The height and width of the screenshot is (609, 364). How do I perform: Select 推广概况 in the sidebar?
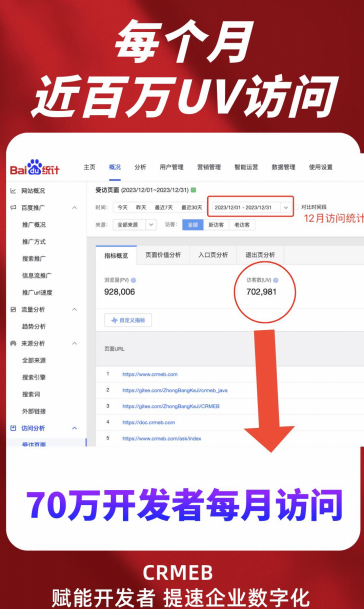coord(34,224)
